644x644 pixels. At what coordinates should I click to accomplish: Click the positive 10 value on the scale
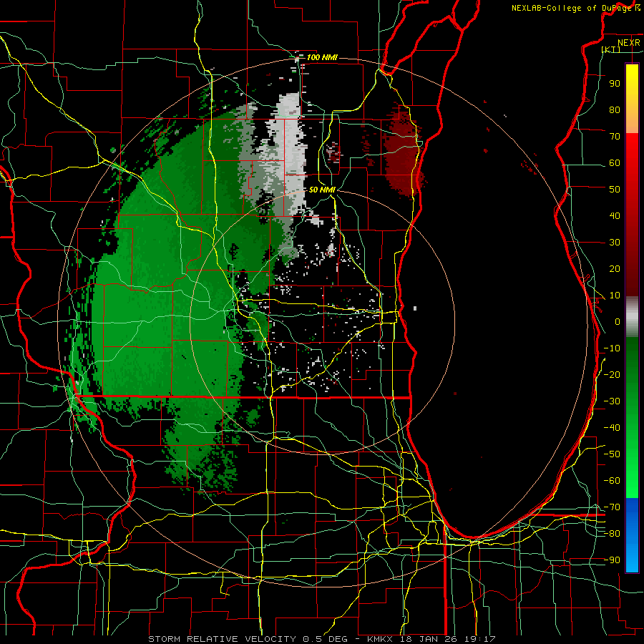tap(615, 296)
